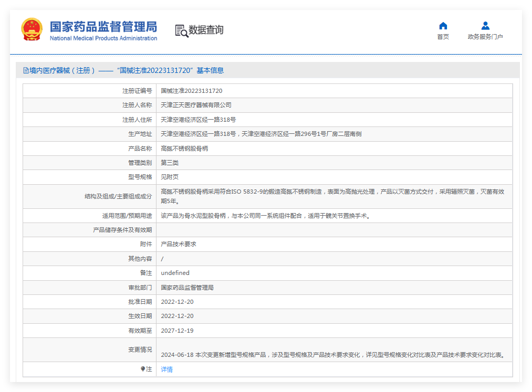Click the 变更情况 2024-06-18 change note
532x392 pixels.
pos(334,355)
